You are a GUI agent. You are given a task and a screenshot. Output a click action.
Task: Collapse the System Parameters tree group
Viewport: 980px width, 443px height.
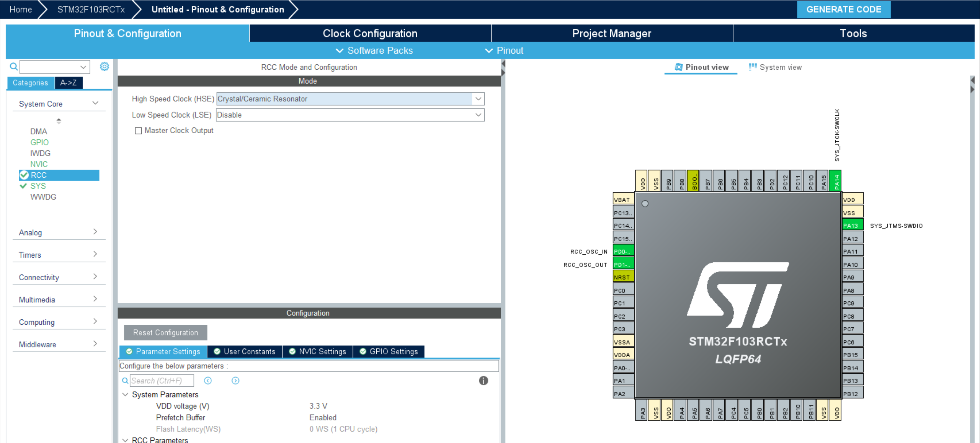[x=125, y=394]
